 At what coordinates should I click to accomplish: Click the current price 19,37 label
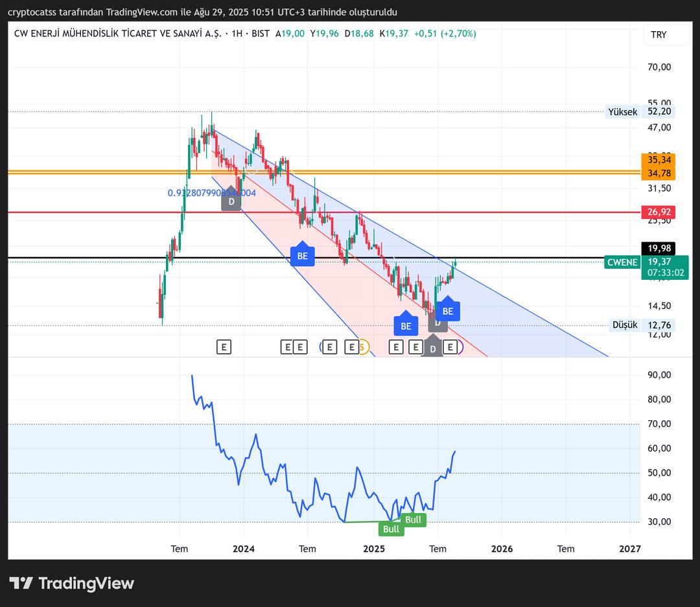point(659,262)
